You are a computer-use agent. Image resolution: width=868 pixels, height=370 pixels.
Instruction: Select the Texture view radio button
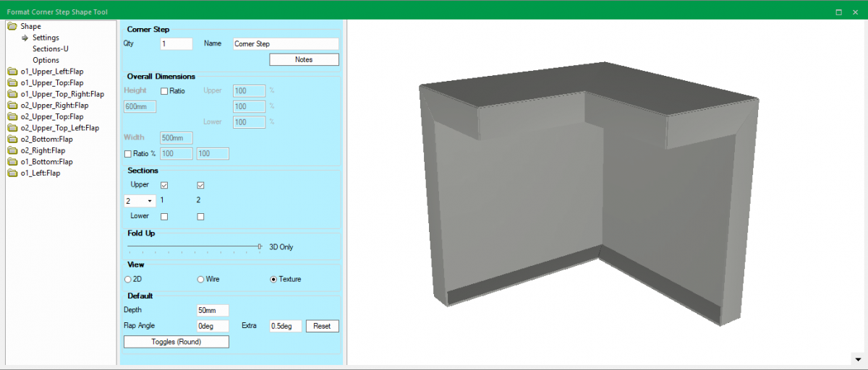pyautogui.click(x=273, y=279)
